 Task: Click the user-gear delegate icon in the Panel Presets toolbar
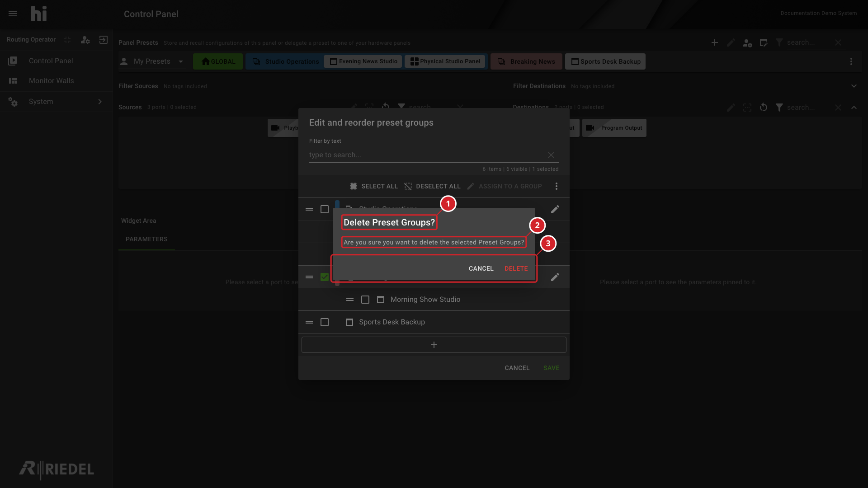747,43
